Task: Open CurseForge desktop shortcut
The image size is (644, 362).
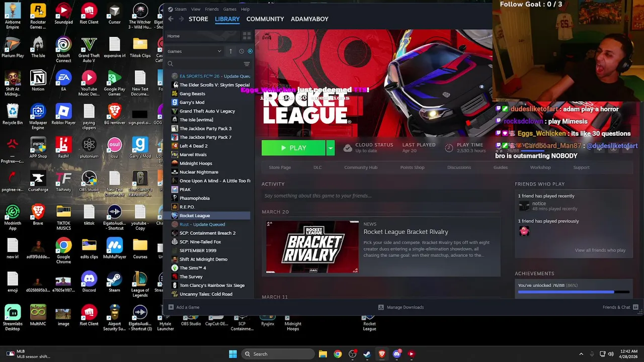Action: (38, 182)
